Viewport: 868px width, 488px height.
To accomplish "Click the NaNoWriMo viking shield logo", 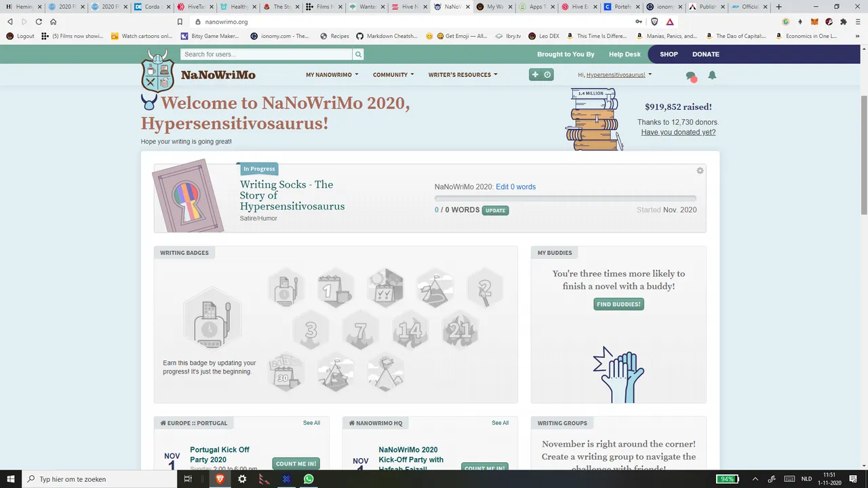I will pos(157,70).
